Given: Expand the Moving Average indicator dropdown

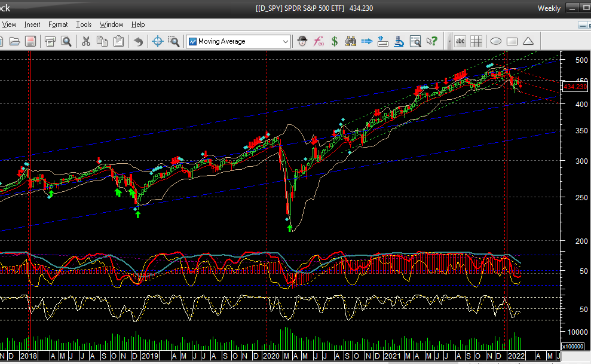Looking at the screenshot, I should 286,41.
